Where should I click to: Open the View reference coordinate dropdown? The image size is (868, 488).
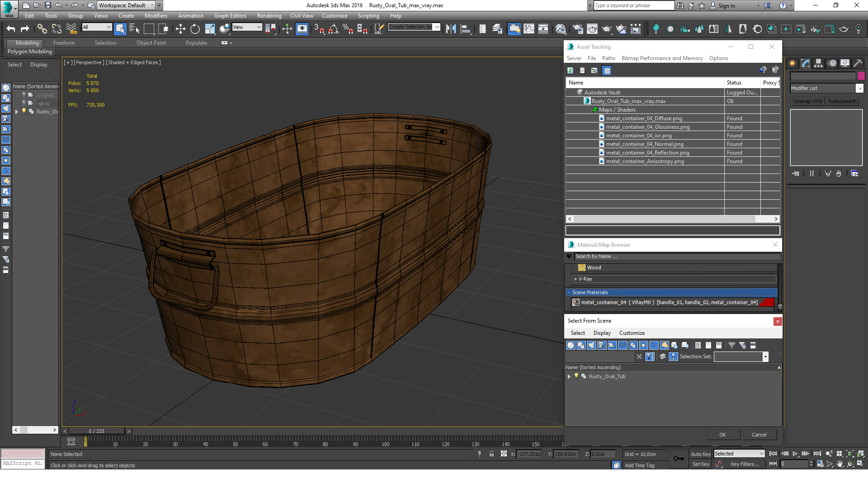click(247, 27)
